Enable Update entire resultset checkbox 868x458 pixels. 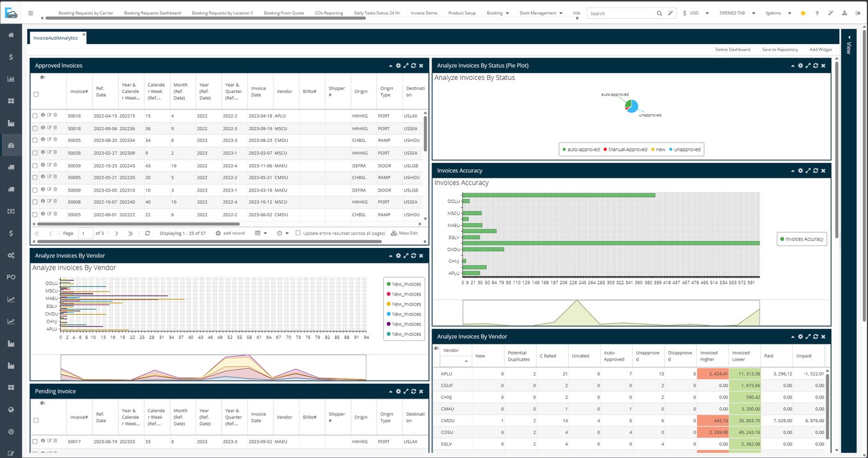[x=298, y=233]
